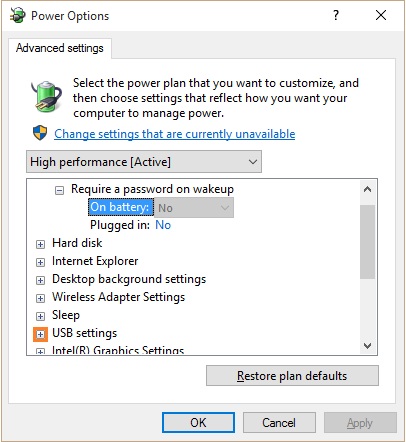Viewport: 406px width, 442px height.
Task: Expand Wireless Adapter Settings node
Action: (x=40, y=298)
